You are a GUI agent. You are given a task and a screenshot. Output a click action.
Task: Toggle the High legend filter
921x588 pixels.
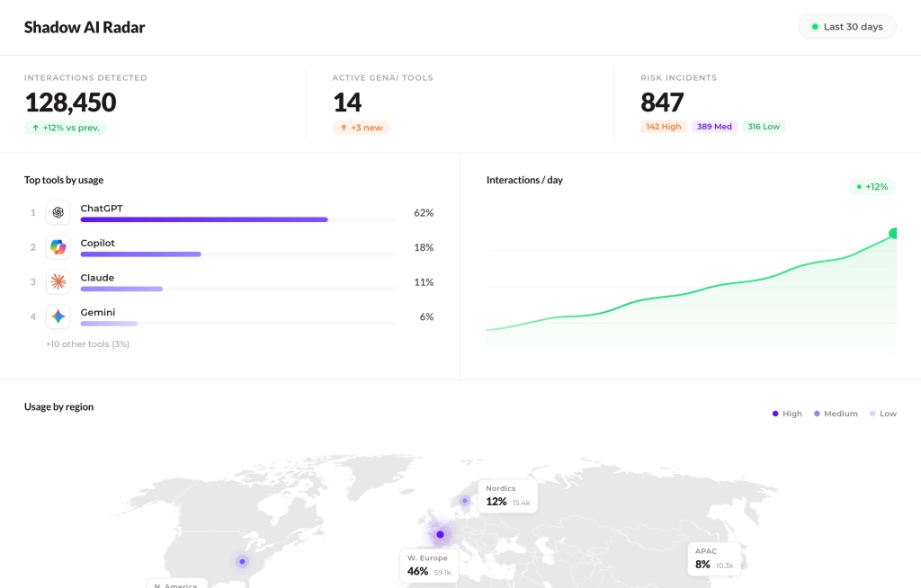tap(787, 414)
